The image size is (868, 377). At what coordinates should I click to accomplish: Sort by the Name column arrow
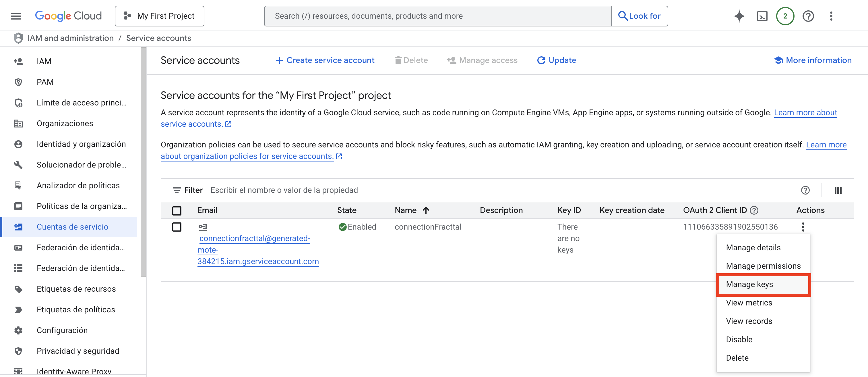(x=426, y=210)
